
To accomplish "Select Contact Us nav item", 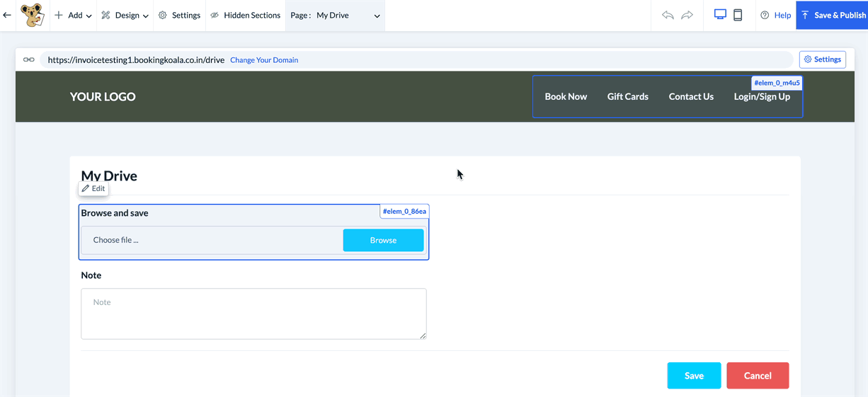I will pyautogui.click(x=691, y=97).
